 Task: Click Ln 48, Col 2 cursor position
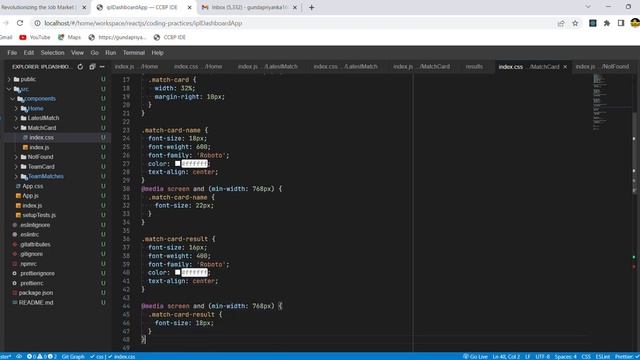[506, 356]
